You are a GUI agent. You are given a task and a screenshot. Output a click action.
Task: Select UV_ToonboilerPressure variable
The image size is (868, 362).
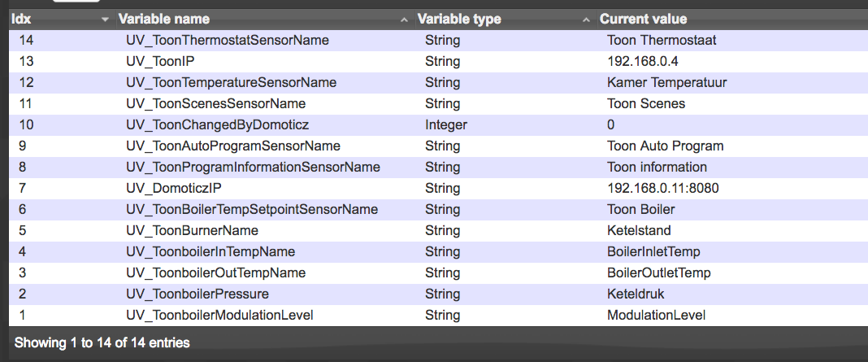pos(197,294)
